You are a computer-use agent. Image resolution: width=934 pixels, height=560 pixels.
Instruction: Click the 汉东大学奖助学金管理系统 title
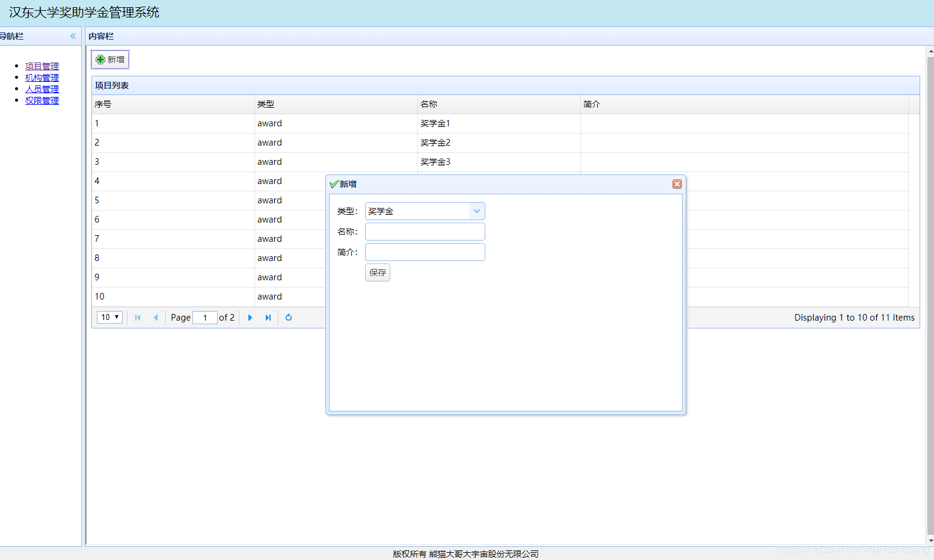click(84, 13)
